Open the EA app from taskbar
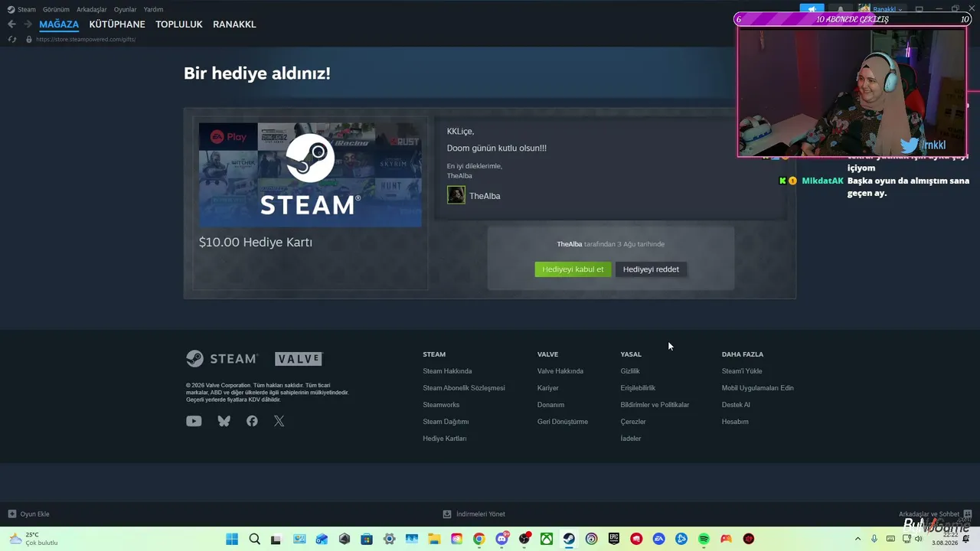980x551 pixels. pos(658,539)
